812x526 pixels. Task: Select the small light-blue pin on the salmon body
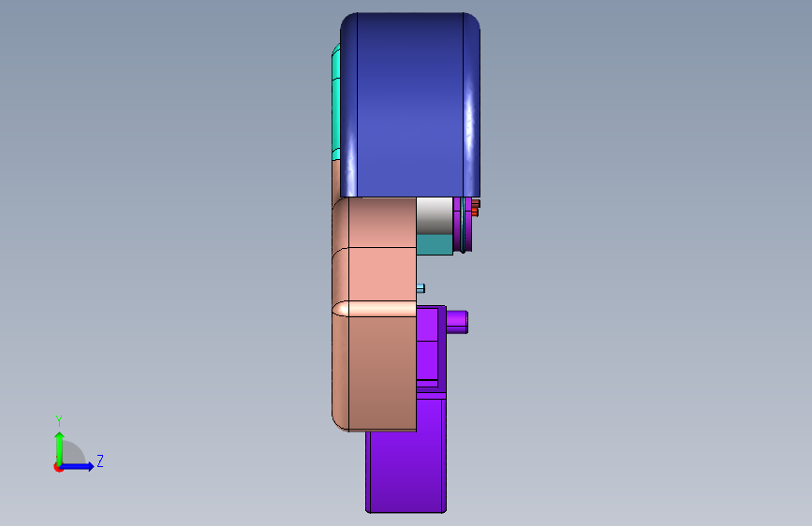point(421,288)
